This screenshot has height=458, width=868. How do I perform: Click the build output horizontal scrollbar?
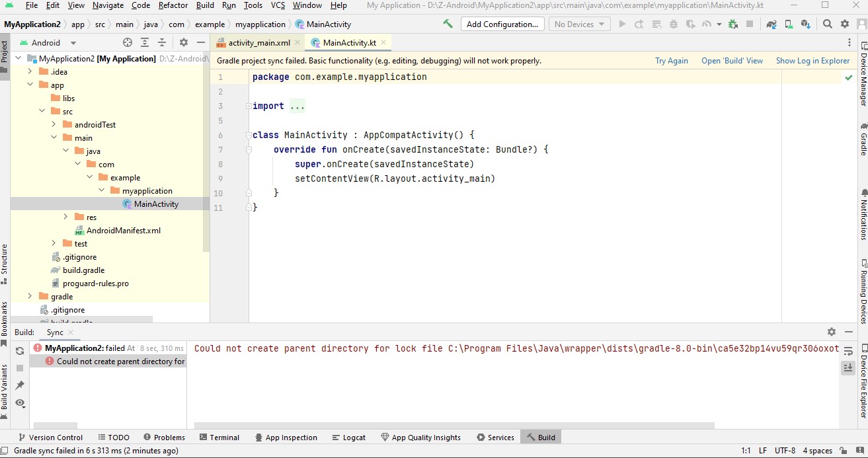(x=454, y=426)
